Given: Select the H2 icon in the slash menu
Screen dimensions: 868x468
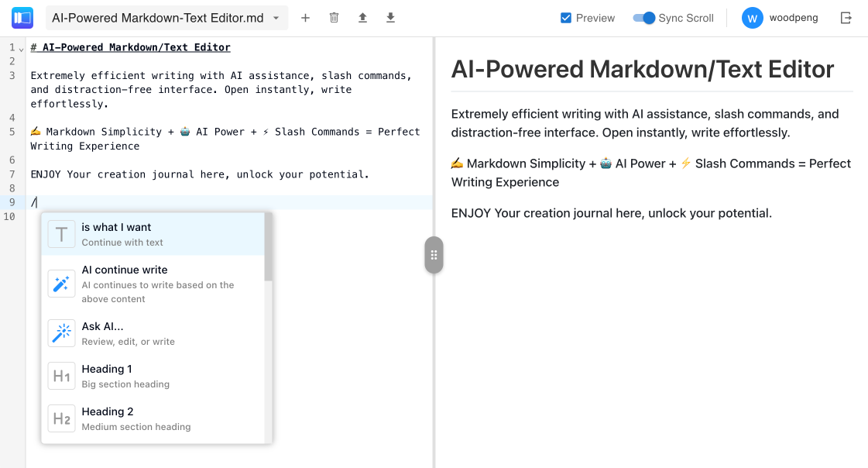Looking at the screenshot, I should click(61, 418).
